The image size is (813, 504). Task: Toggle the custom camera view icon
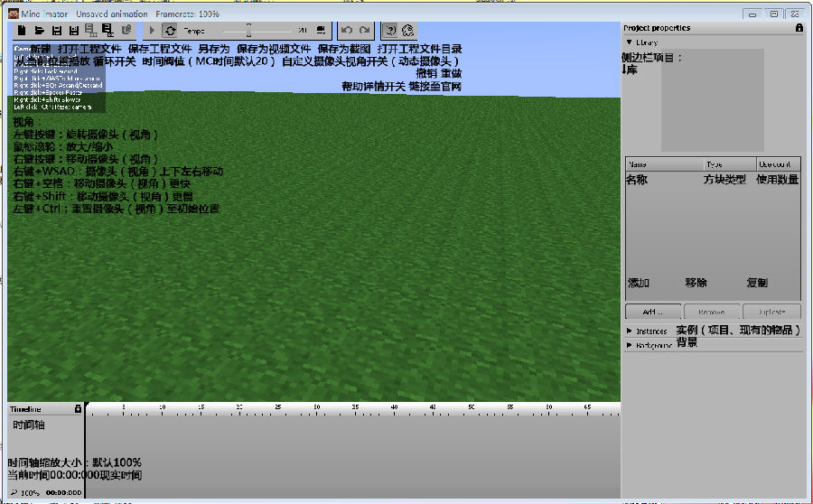(x=321, y=30)
